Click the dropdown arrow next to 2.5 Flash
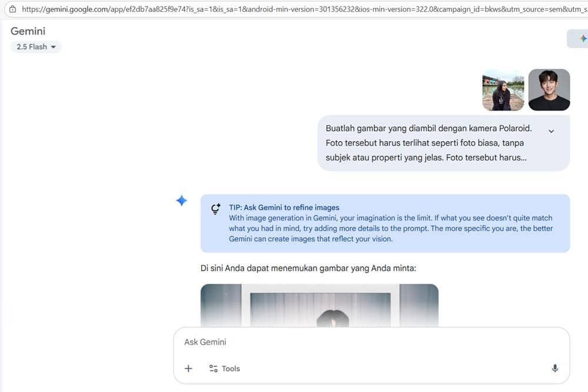 (x=54, y=47)
